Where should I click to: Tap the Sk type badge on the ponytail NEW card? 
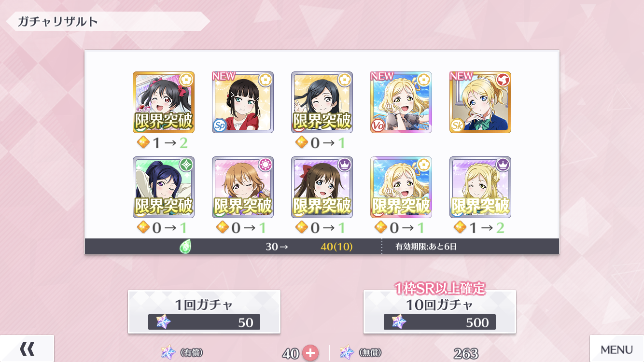457,125
